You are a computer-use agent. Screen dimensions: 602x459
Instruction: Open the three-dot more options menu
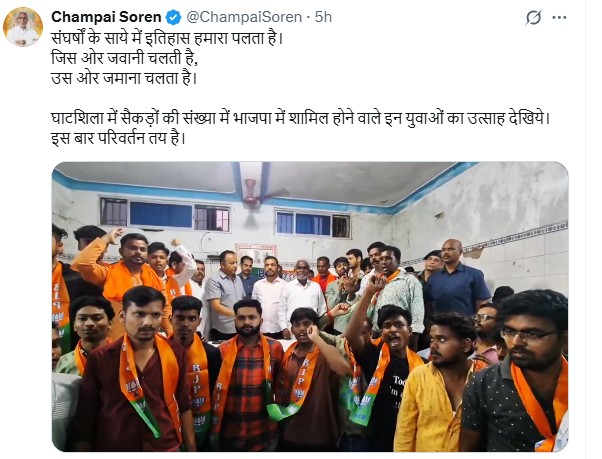click(x=559, y=18)
